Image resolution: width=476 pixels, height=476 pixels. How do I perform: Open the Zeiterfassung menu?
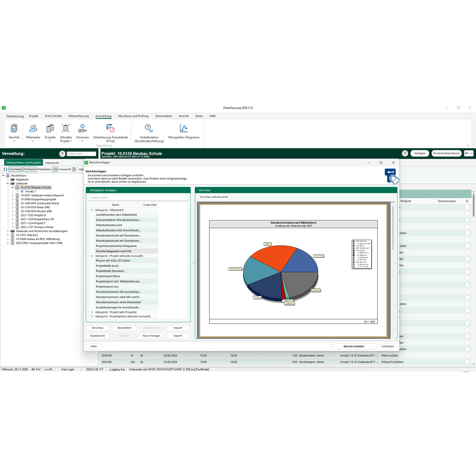(15, 116)
